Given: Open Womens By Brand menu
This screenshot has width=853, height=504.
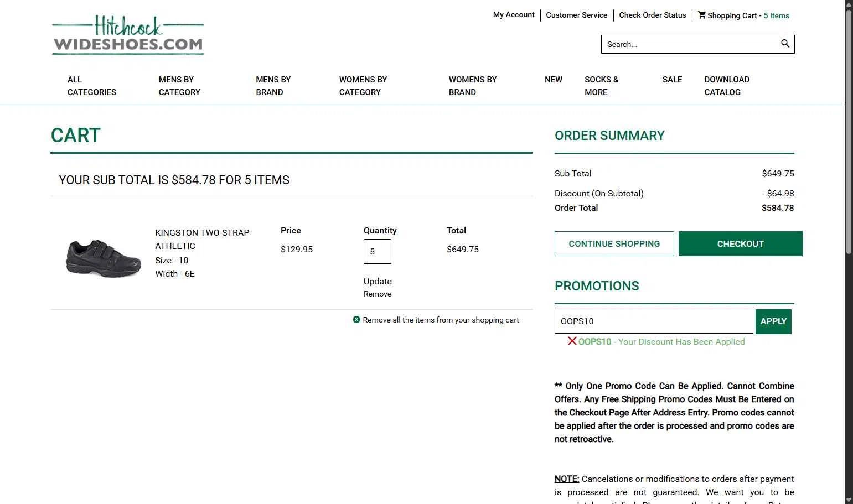Looking at the screenshot, I should 473,86.
